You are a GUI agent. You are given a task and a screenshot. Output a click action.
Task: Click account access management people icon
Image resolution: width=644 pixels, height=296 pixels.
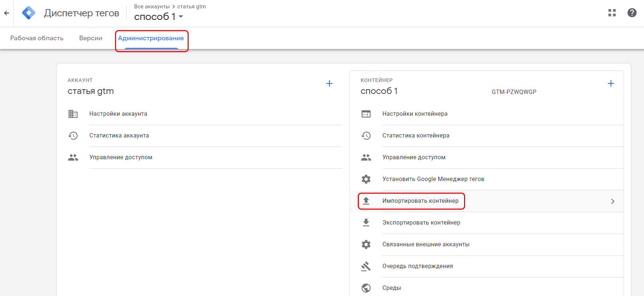[x=73, y=157]
